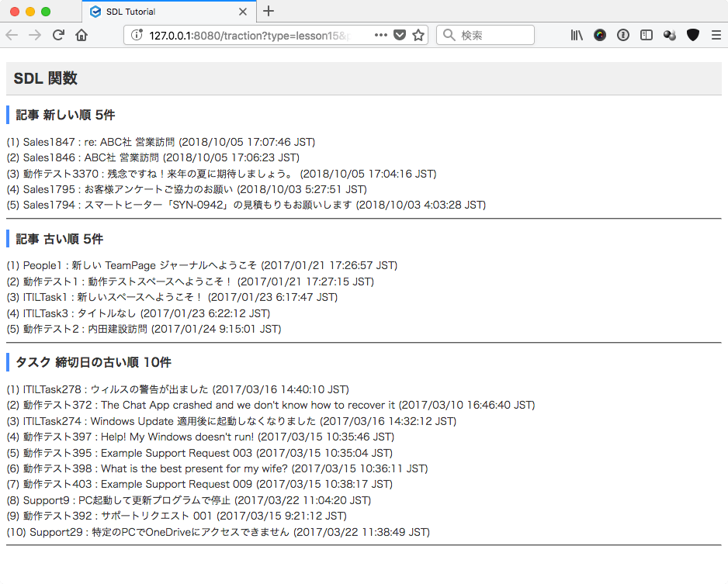Open the page actions three-dot menu
728x584 pixels.
pyautogui.click(x=381, y=35)
